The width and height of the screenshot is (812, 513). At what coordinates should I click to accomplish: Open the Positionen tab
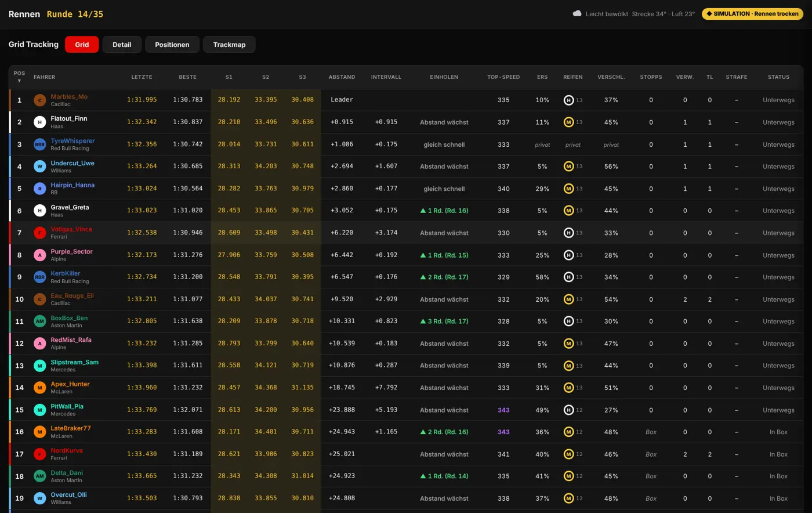(x=172, y=45)
